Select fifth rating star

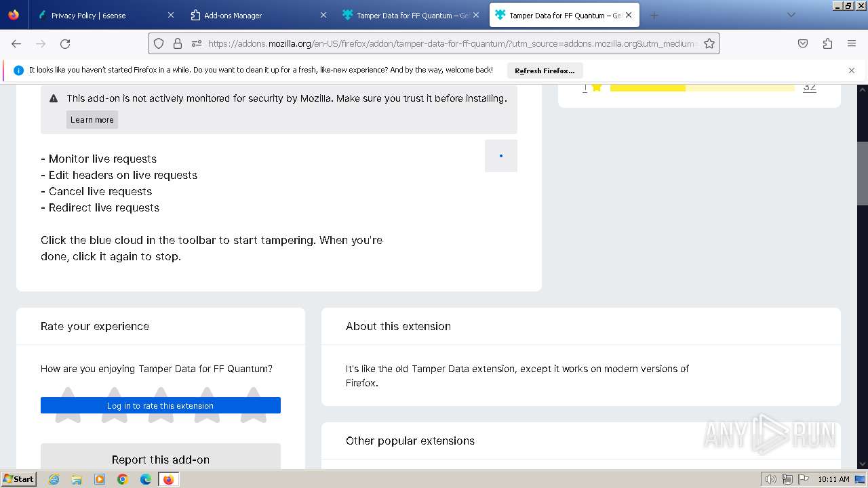pos(254,405)
